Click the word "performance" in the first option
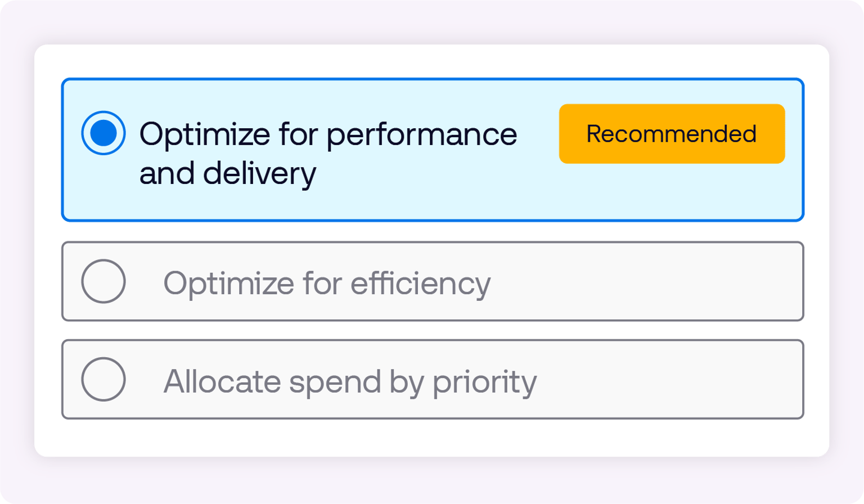864x504 pixels. click(x=422, y=136)
